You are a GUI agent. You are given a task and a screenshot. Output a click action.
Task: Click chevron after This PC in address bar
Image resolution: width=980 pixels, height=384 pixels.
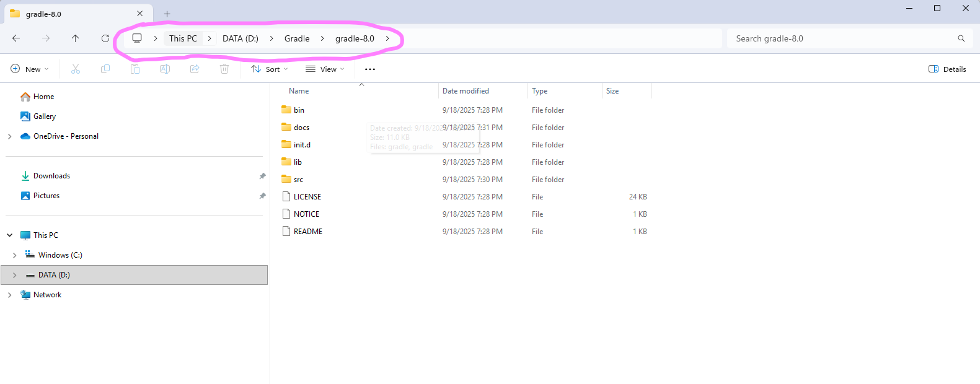210,38
